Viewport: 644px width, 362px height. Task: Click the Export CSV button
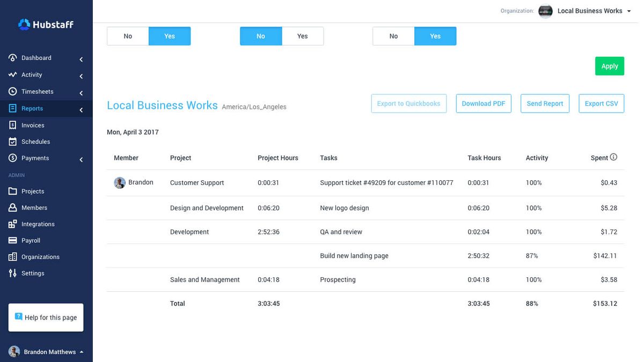(601, 104)
